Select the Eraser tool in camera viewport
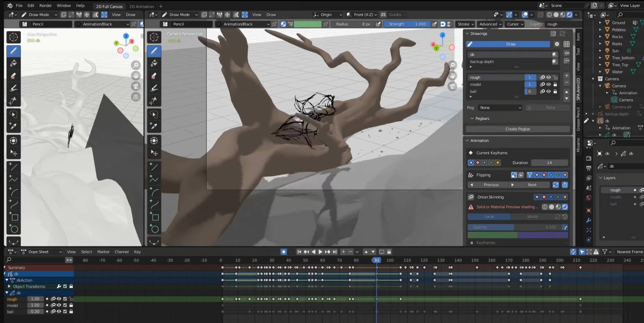 point(154,76)
